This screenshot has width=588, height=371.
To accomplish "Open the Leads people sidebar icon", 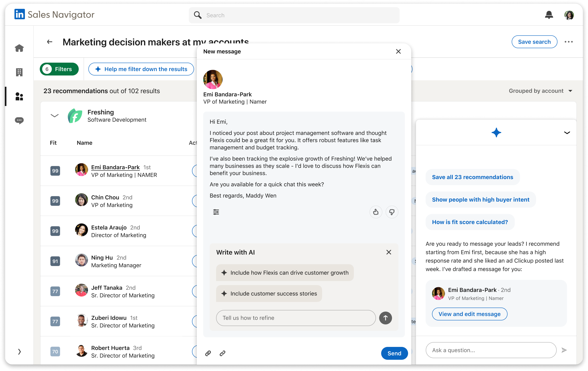I will coord(19,96).
